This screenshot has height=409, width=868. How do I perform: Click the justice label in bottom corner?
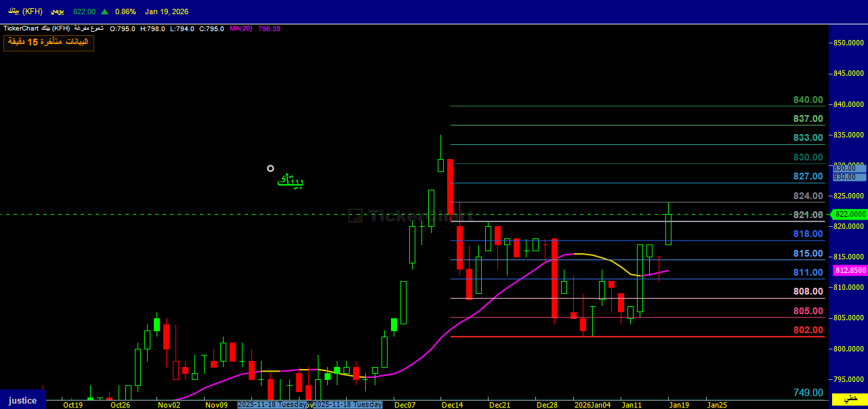(x=22, y=400)
